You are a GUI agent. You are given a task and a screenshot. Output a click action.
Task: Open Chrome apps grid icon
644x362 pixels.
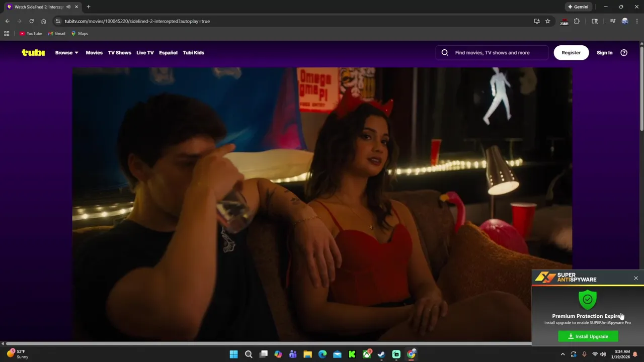(x=7, y=33)
